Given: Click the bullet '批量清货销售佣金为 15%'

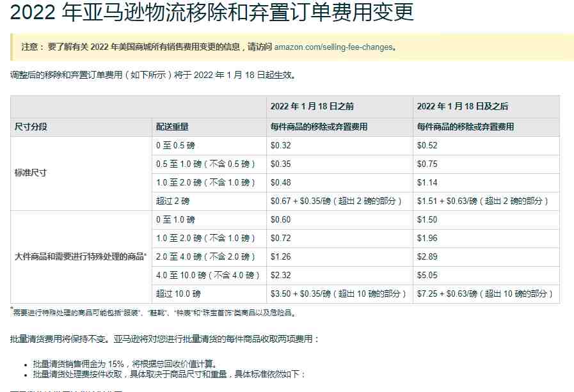Looking at the screenshot, I should pos(126,364).
